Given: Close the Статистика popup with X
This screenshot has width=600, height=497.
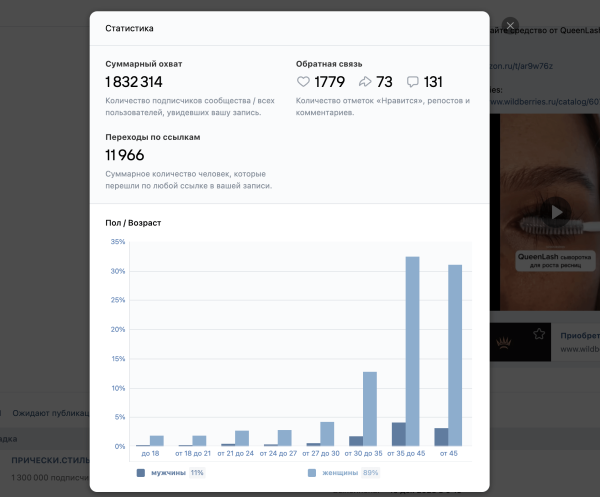Looking at the screenshot, I should pyautogui.click(x=511, y=26).
